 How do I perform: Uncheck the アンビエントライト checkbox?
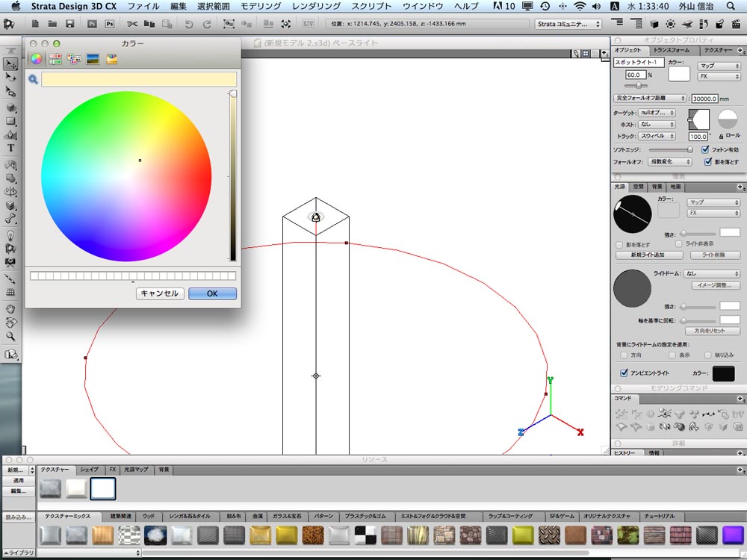[x=624, y=373]
